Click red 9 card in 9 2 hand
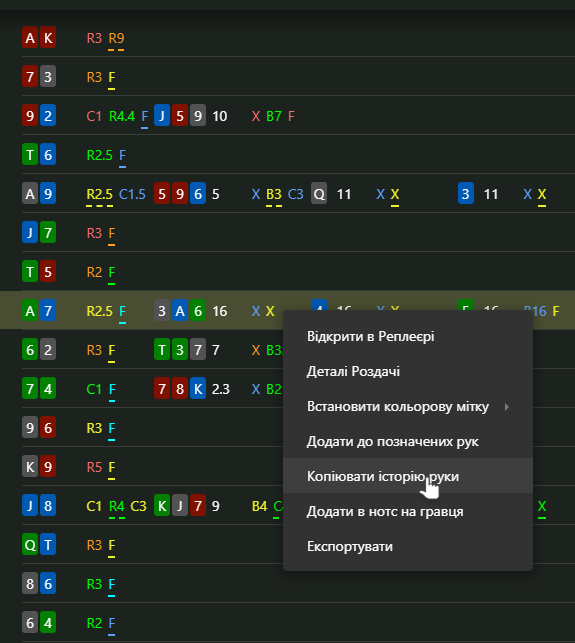Screen dimensions: 575x643 [30, 116]
